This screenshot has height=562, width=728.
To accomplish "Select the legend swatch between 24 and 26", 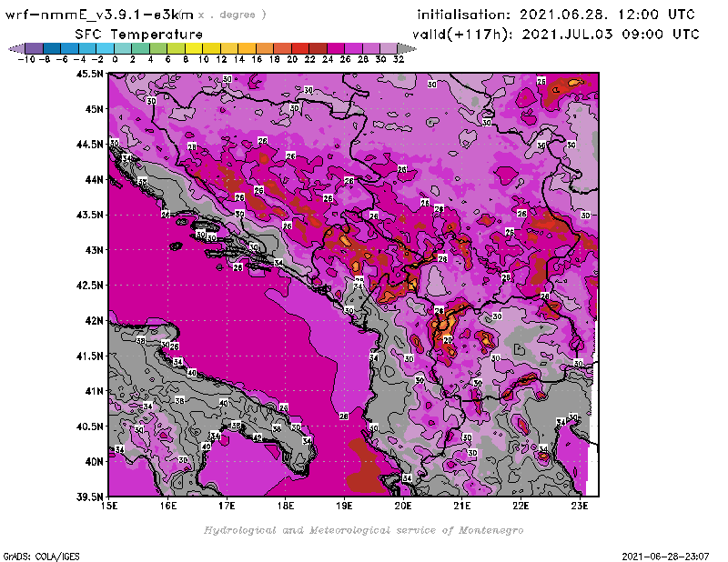I will pos(336,49).
